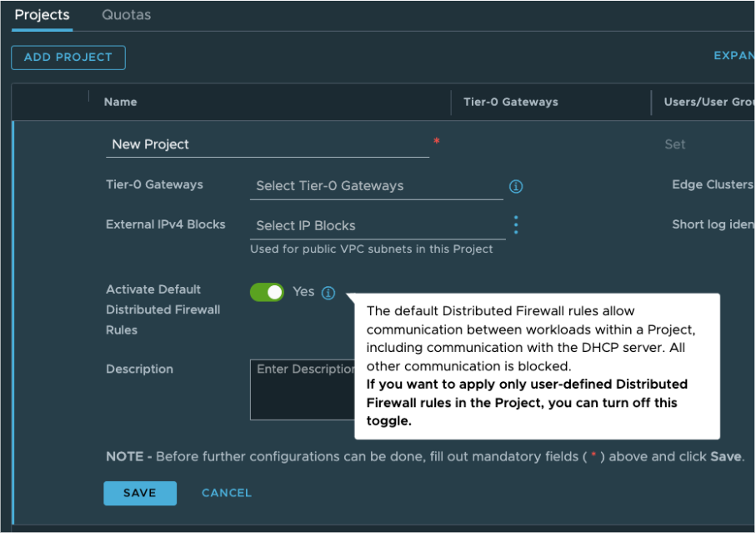
Task: Click the Tier-0 Gateways column header
Action: tap(511, 102)
